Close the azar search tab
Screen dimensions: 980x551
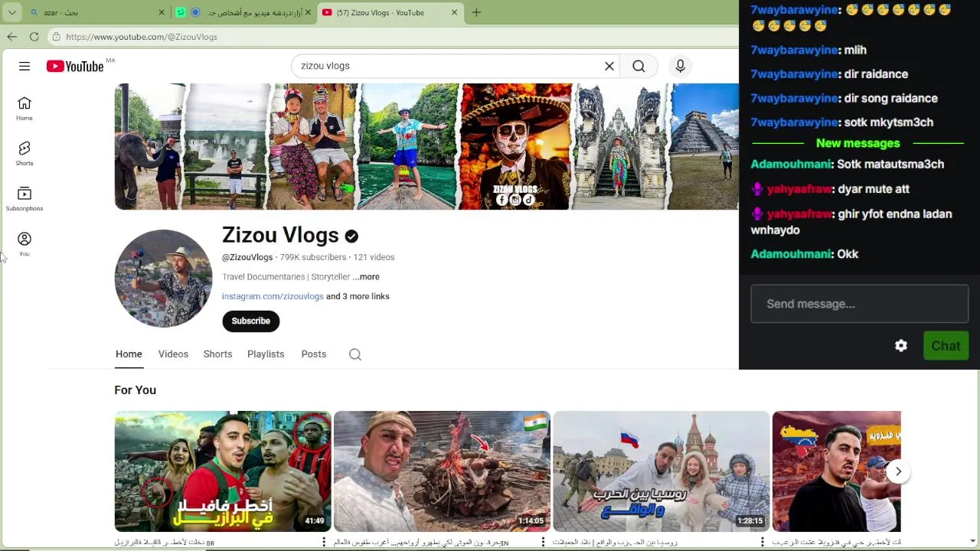[x=162, y=12]
